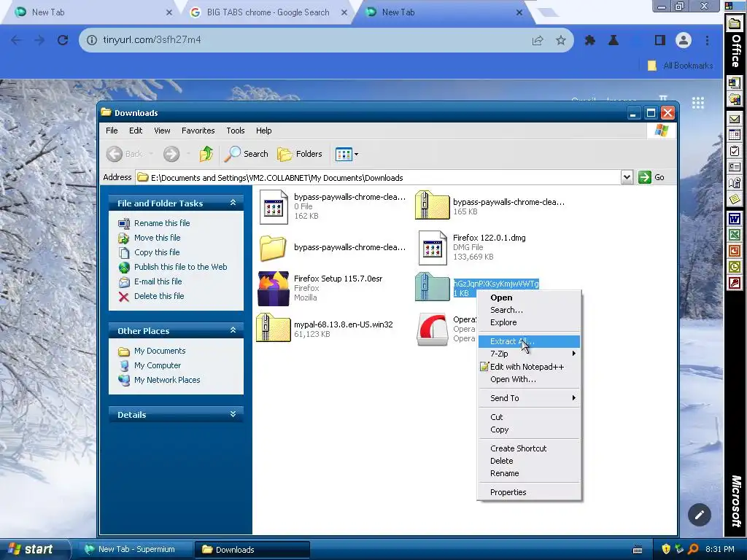Viewport: 747px width, 560px height.
Task: Choose Explore in the context menu
Action: click(529, 322)
